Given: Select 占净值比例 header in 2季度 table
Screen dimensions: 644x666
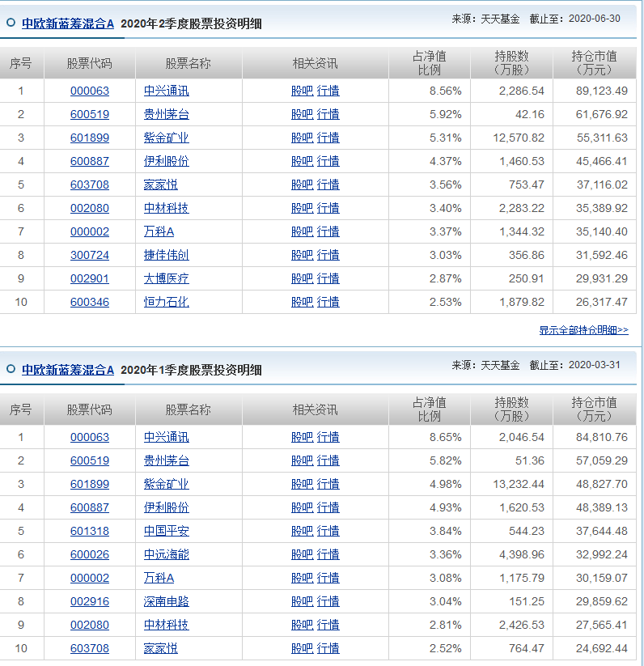Looking at the screenshot, I should pos(429,63).
